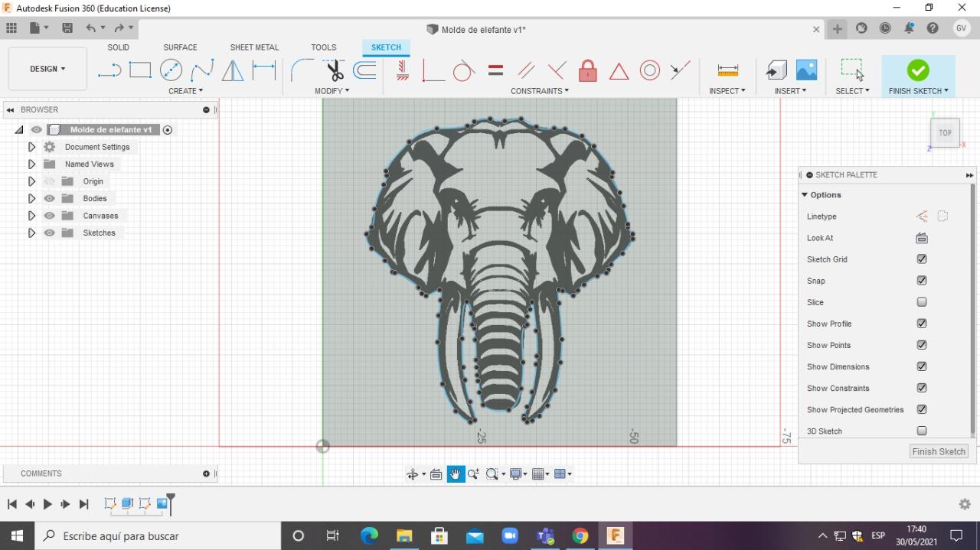Open the INSERT dropdown menu
This screenshot has height=550, width=980.
pyautogui.click(x=791, y=91)
